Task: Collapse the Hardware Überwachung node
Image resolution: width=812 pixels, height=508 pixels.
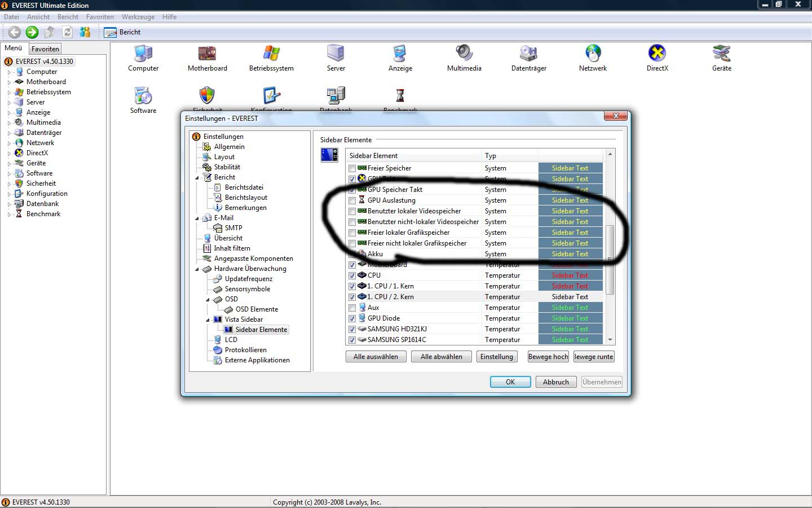Action: (197, 269)
